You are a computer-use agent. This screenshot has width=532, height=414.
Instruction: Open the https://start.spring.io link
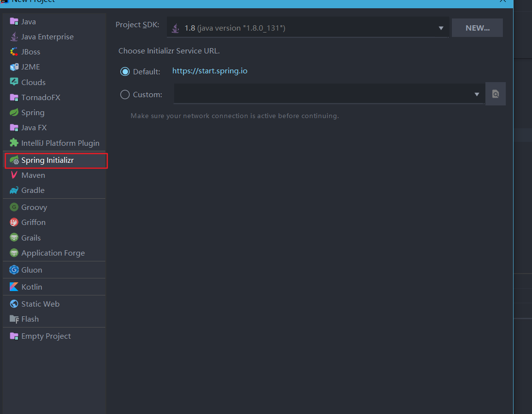210,71
